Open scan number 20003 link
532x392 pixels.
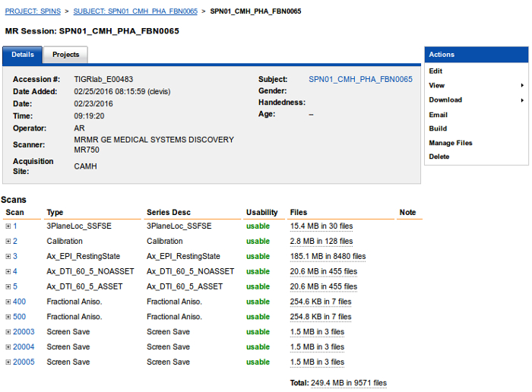(x=24, y=332)
